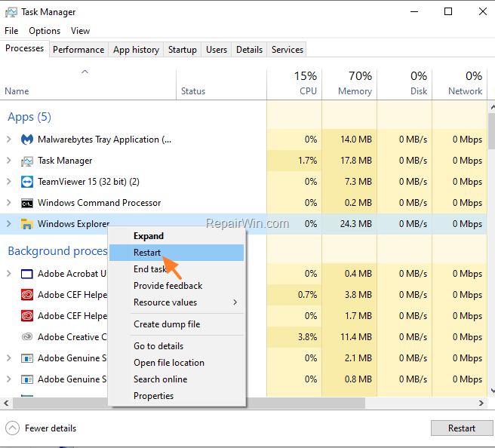The image size is (495, 448).
Task: Switch to the Details tab
Action: pyautogui.click(x=249, y=50)
